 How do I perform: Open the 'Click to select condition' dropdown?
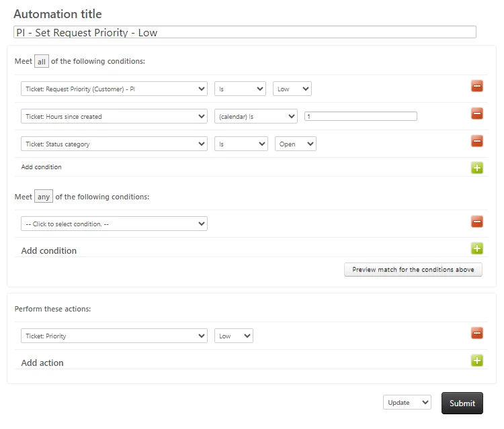click(114, 224)
